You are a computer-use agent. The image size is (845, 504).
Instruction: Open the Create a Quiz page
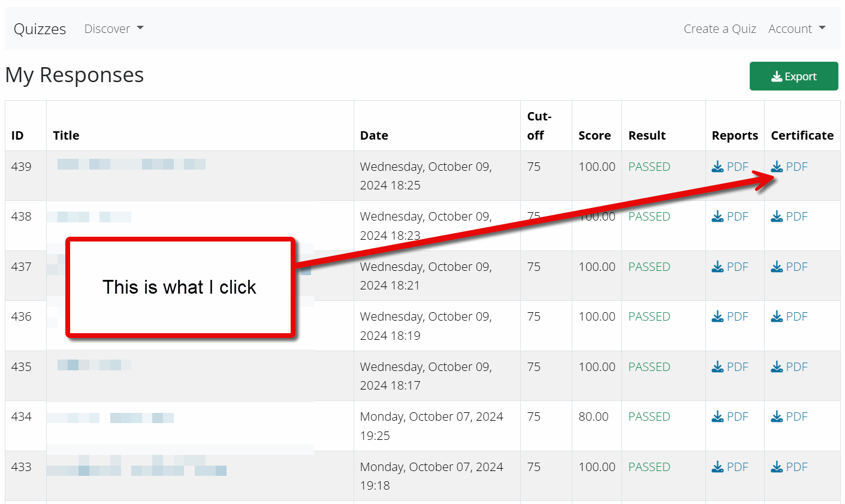[720, 29]
